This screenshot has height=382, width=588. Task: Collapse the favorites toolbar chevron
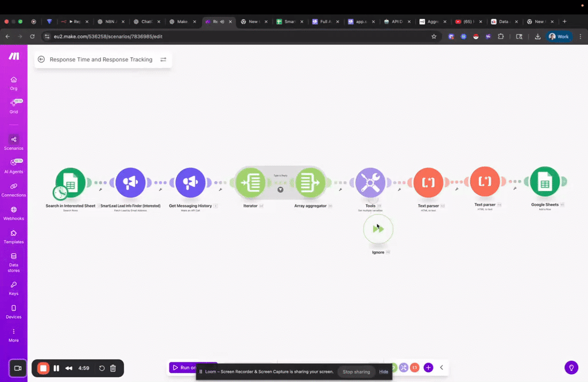pos(442,368)
